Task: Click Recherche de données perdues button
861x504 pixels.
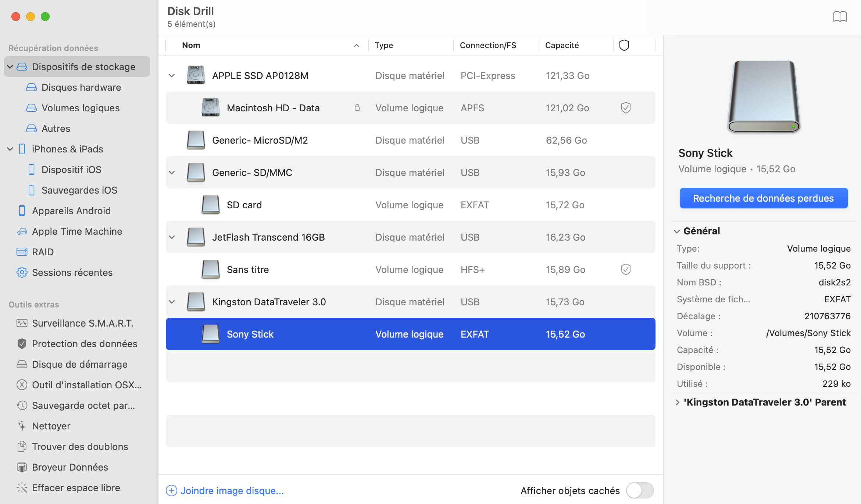Action: [764, 198]
